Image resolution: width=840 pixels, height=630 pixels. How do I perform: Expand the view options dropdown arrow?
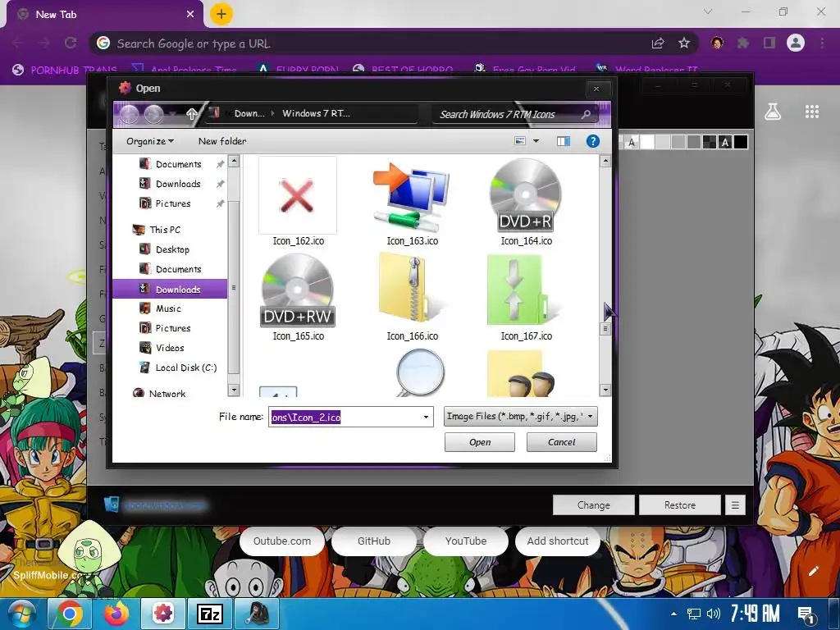click(536, 141)
